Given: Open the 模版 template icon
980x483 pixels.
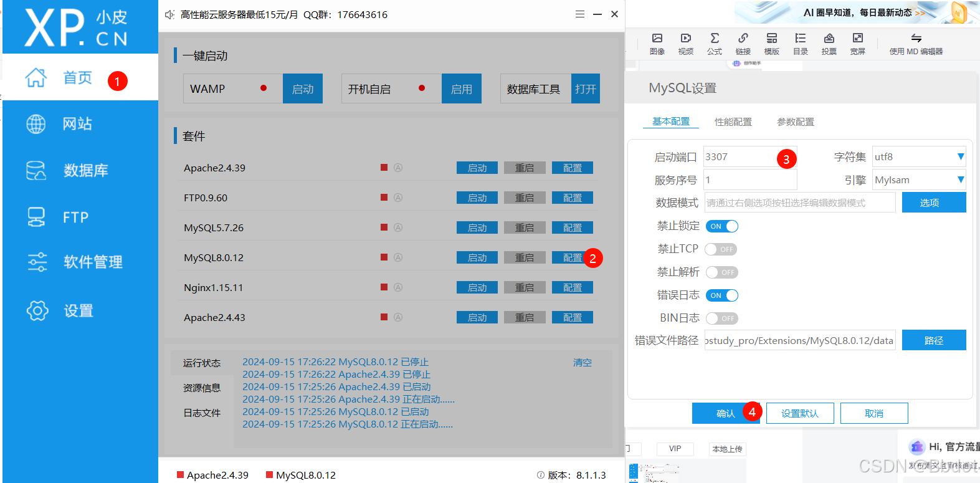Looking at the screenshot, I should pyautogui.click(x=772, y=44).
